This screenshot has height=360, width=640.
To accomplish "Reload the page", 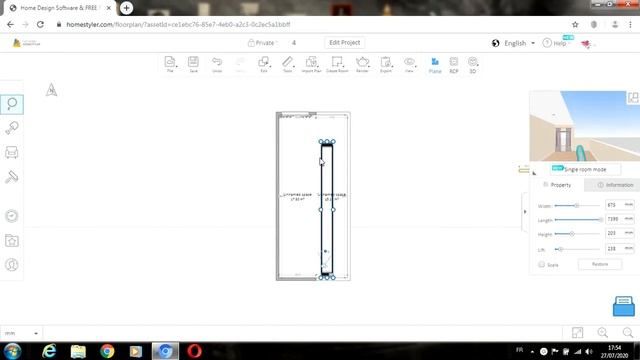I will pyautogui.click(x=40, y=24).
